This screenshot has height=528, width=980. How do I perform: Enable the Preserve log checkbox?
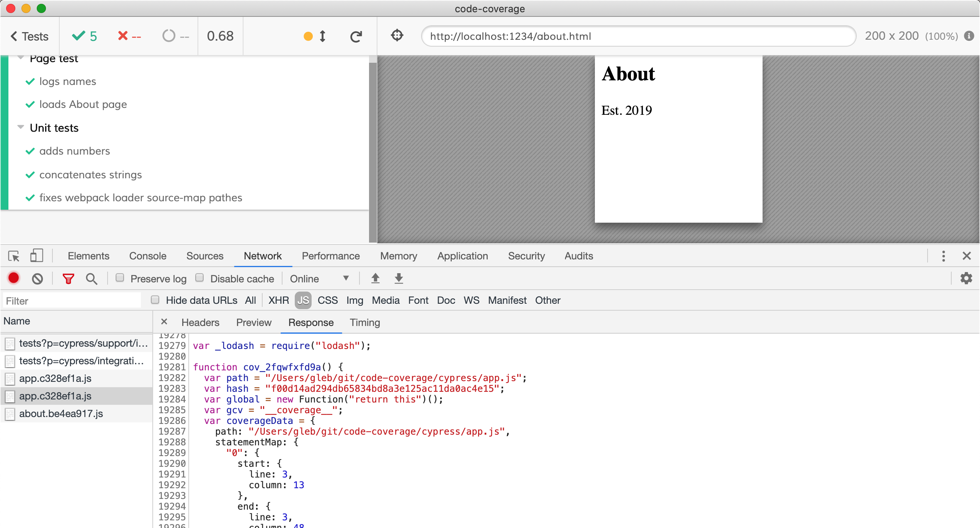coord(120,278)
